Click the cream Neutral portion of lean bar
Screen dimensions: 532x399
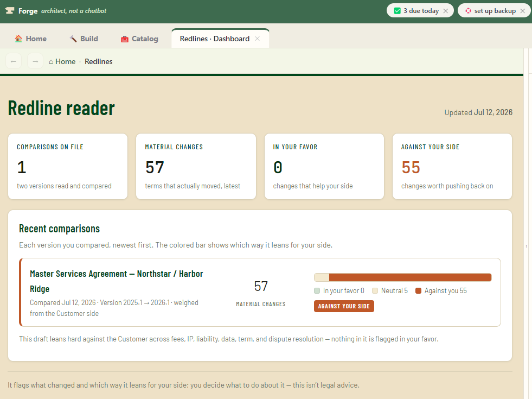click(322, 277)
